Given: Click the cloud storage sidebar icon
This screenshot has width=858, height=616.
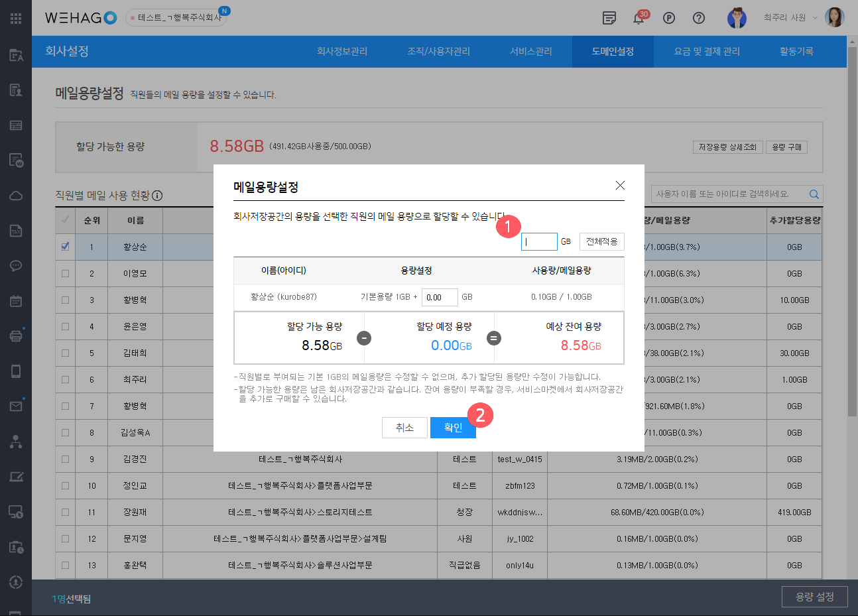Looking at the screenshot, I should coord(16,196).
